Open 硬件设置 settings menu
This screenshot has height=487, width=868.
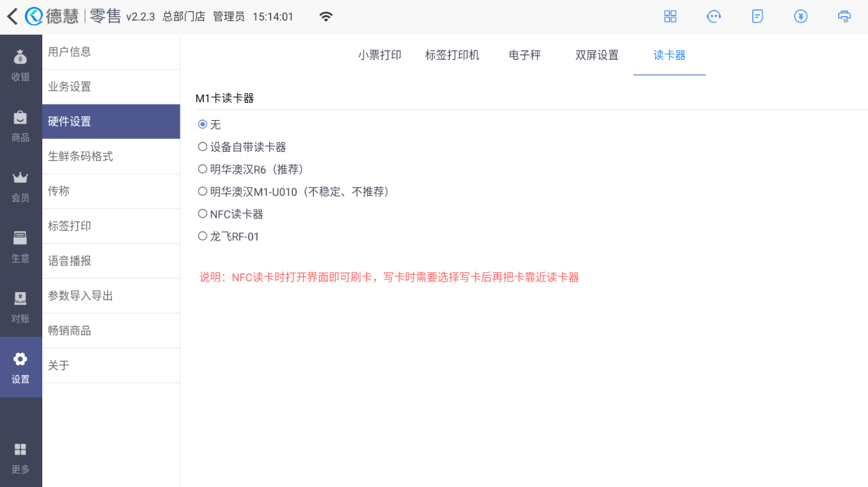(111, 121)
